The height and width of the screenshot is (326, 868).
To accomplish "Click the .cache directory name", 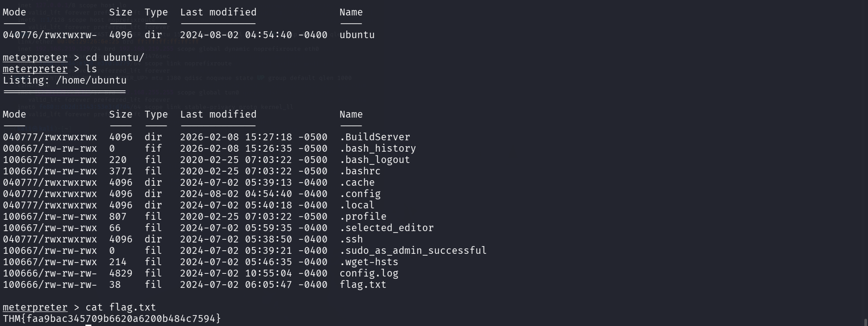I will (x=357, y=183).
